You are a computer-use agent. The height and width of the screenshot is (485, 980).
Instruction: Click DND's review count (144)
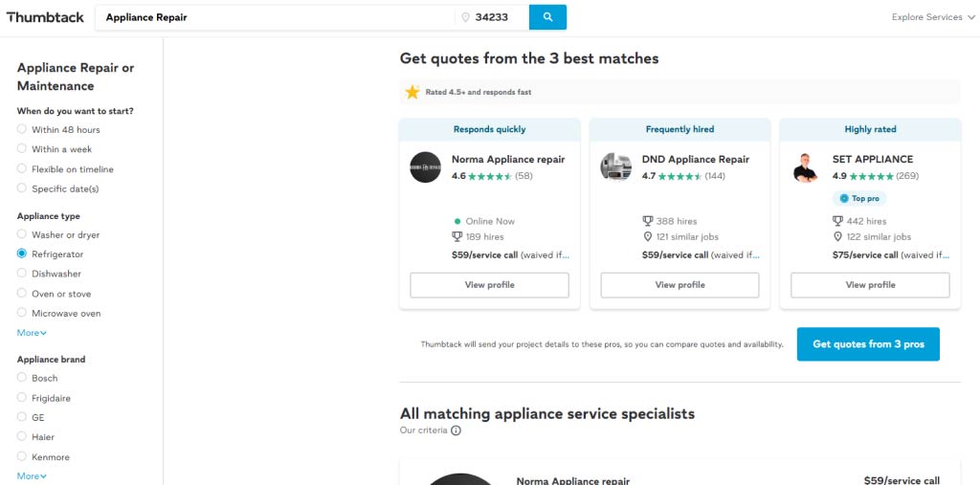click(715, 176)
